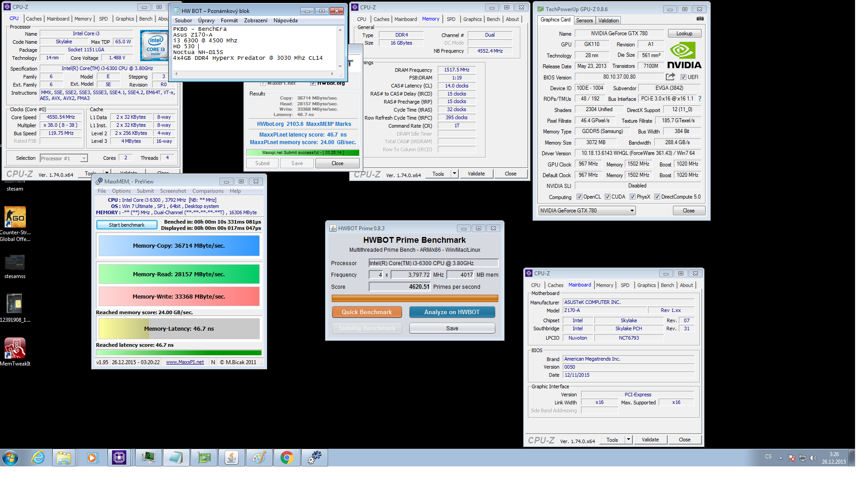This screenshot has height=482, width=868.
Task: Toggle the UEFI checkbox in GPU-Z
Action: (683, 77)
